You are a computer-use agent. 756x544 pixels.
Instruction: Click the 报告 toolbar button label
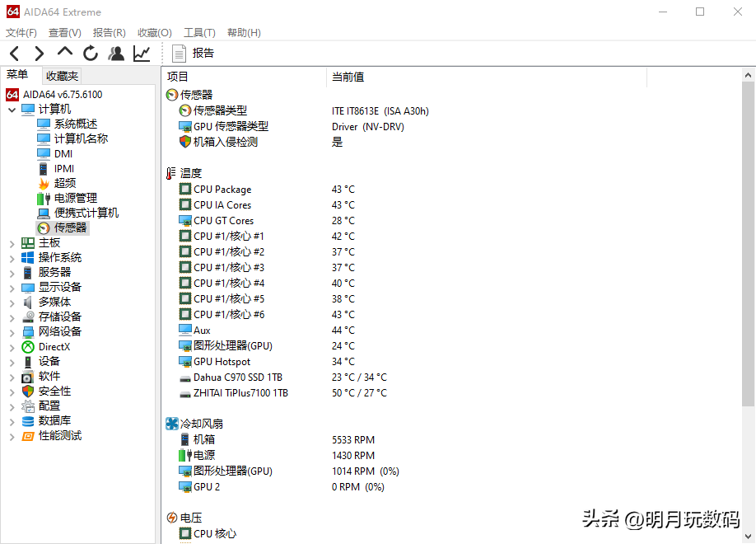click(203, 53)
